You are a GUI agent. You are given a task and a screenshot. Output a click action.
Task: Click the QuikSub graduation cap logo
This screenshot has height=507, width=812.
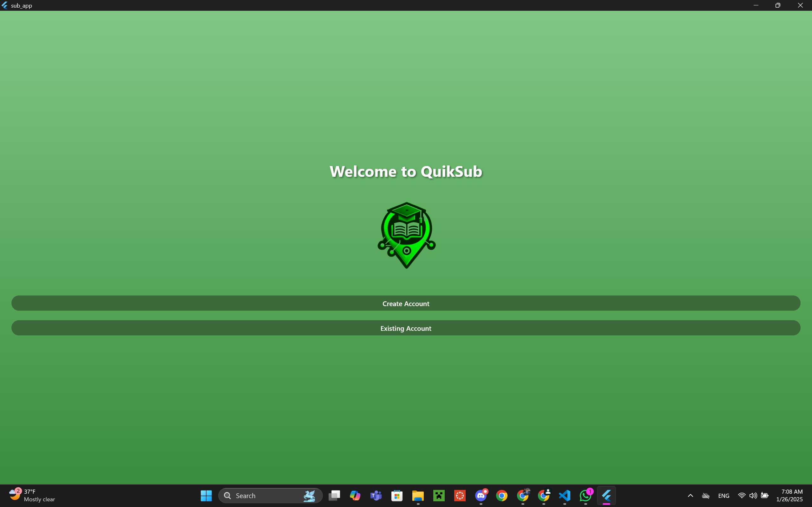point(406,235)
